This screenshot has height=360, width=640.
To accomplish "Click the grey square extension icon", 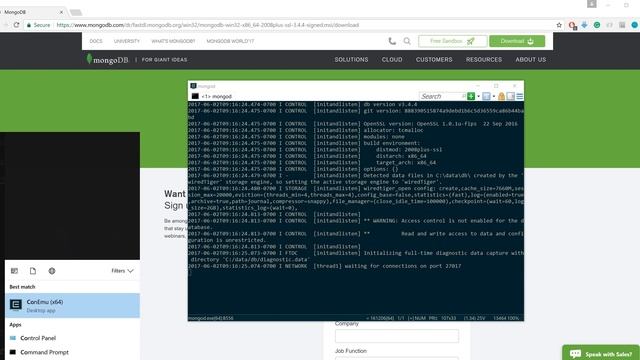I will (622, 25).
